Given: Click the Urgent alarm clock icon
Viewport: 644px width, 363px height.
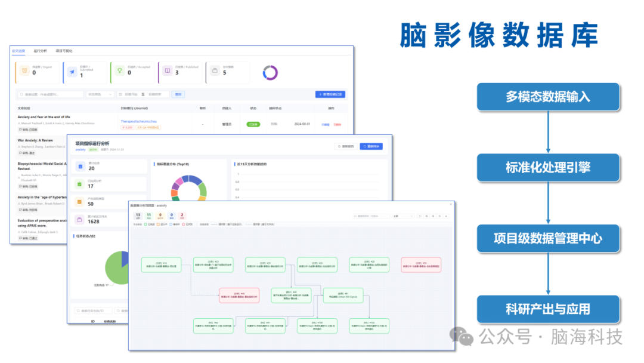Looking at the screenshot, I should 24,70.
